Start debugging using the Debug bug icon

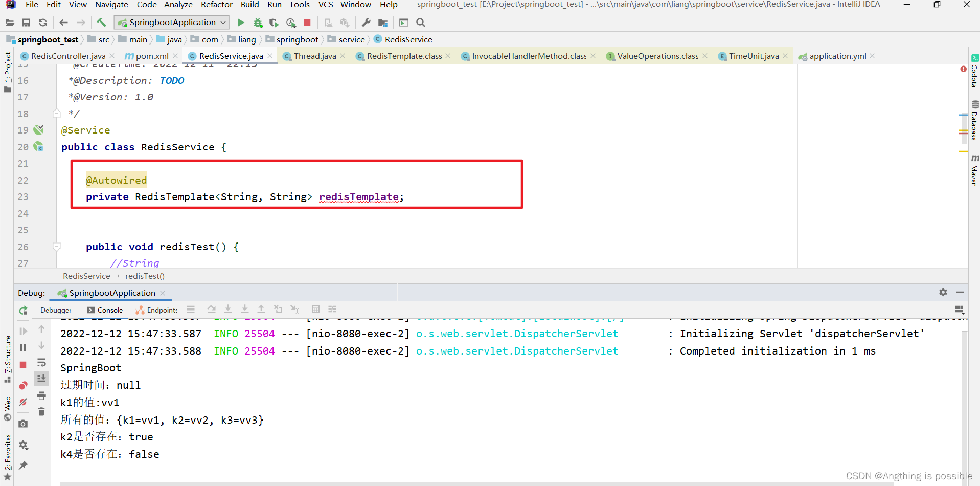(258, 23)
